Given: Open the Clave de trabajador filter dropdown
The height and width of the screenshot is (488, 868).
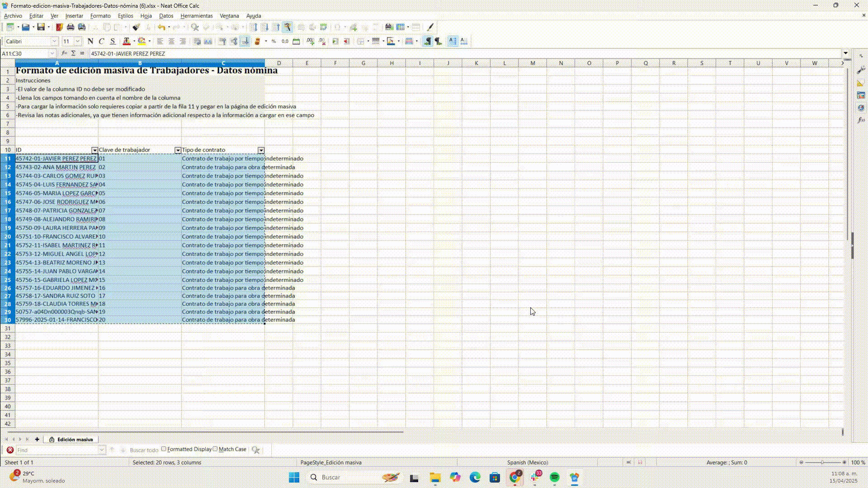Looking at the screenshot, I should (x=178, y=150).
